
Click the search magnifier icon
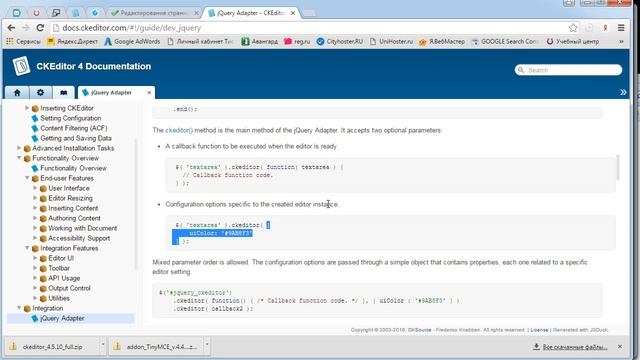coord(521,70)
